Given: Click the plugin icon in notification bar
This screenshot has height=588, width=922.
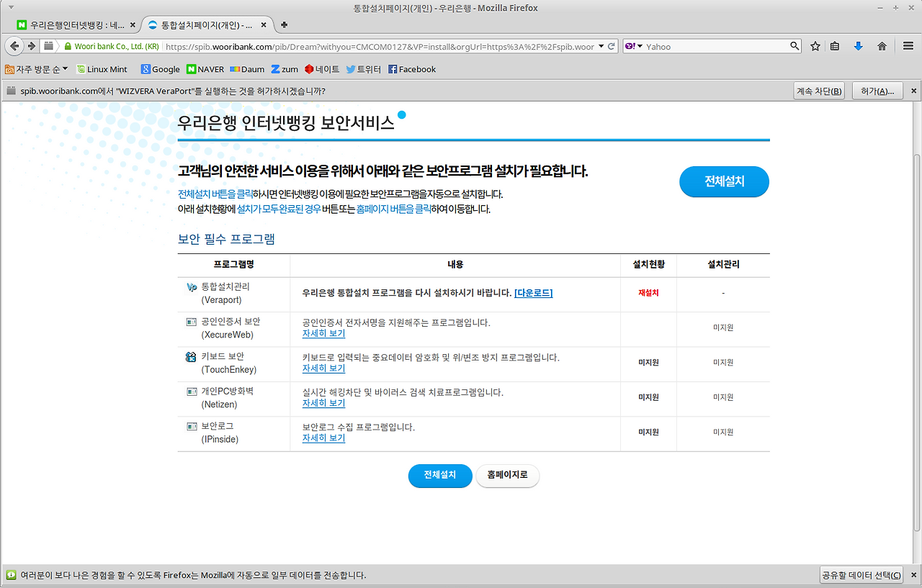Looking at the screenshot, I should [10, 91].
